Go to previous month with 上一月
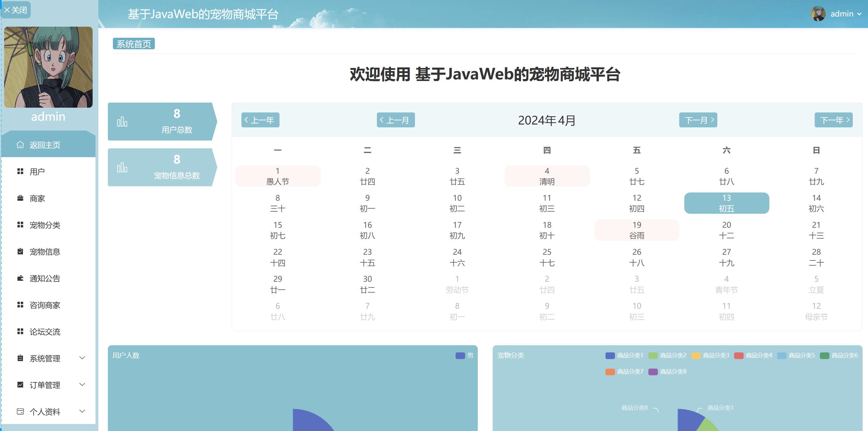The image size is (868, 431). click(395, 120)
